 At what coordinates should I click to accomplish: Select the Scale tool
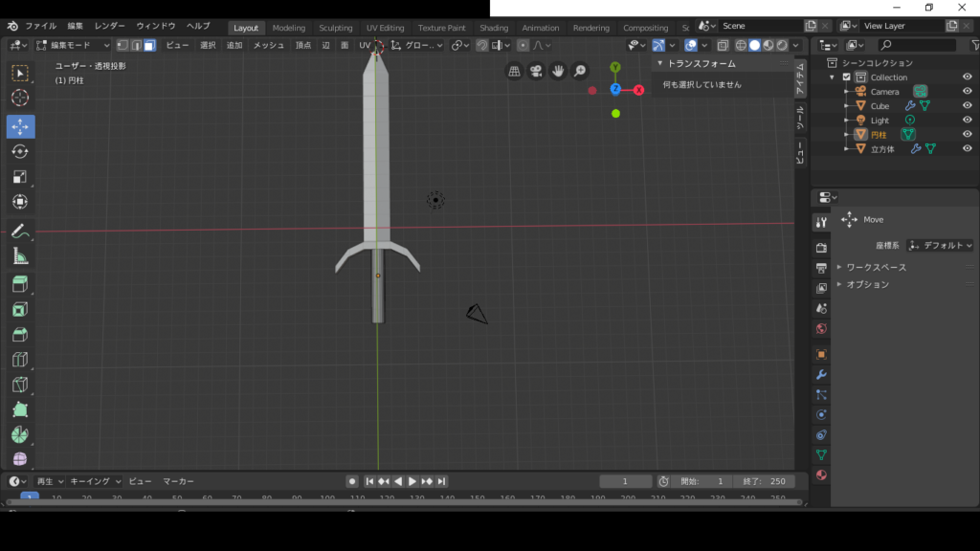point(20,177)
